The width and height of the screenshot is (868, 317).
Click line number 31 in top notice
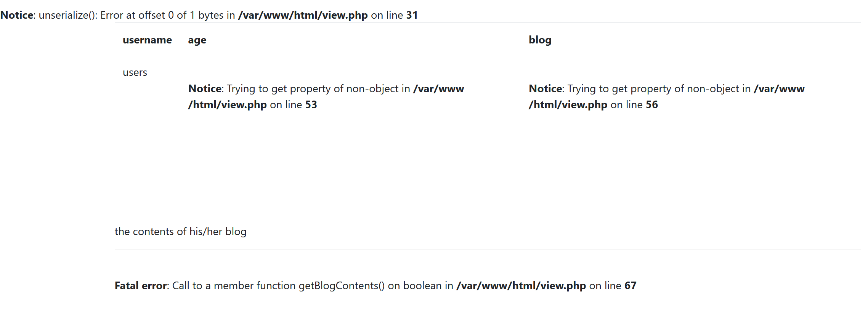tap(412, 15)
